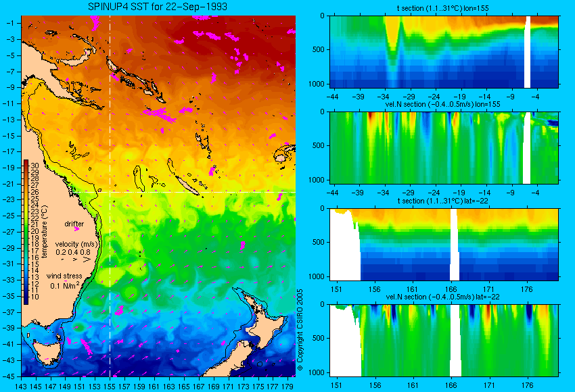The image size is (575, 392).
Task: Click the temperature color scale bar
Action: pyautogui.click(x=26, y=232)
